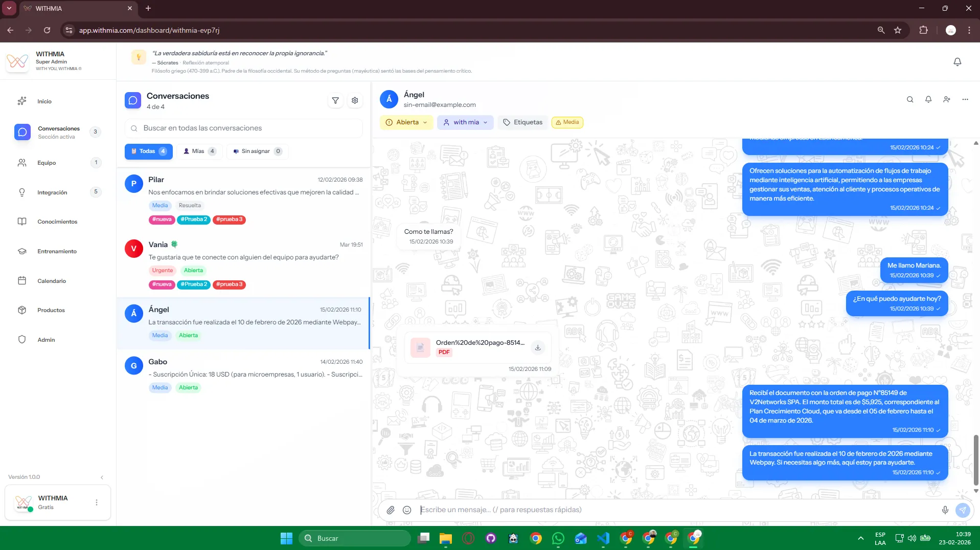Search within Ángel's chat using magnifier icon
This screenshot has width=980, height=550.
tap(910, 100)
